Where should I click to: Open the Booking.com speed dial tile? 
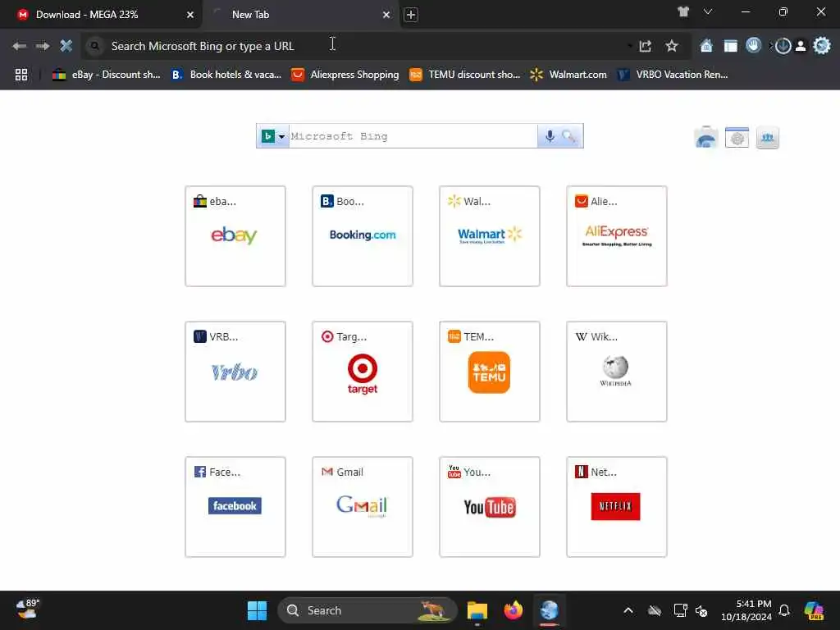[x=363, y=236]
